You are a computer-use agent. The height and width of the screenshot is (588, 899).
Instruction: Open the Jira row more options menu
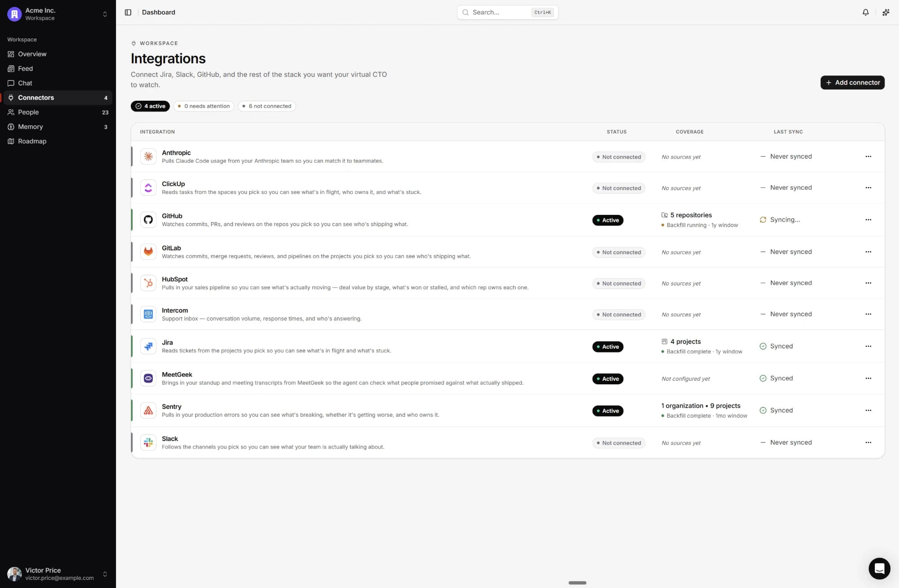point(868,346)
